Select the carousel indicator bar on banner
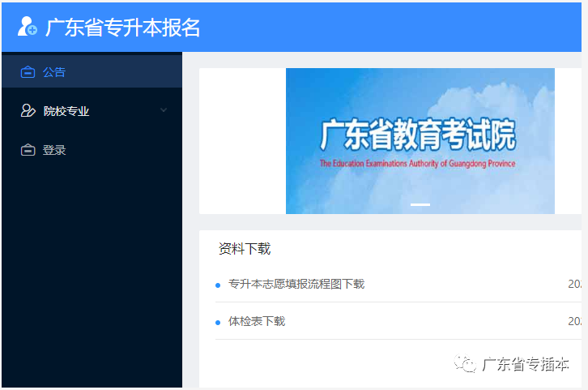 (420, 204)
